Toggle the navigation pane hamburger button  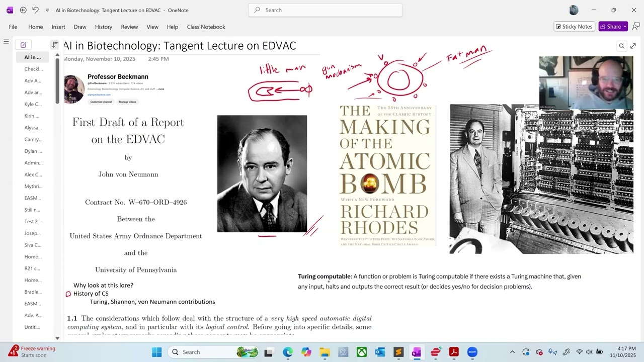tap(6, 42)
